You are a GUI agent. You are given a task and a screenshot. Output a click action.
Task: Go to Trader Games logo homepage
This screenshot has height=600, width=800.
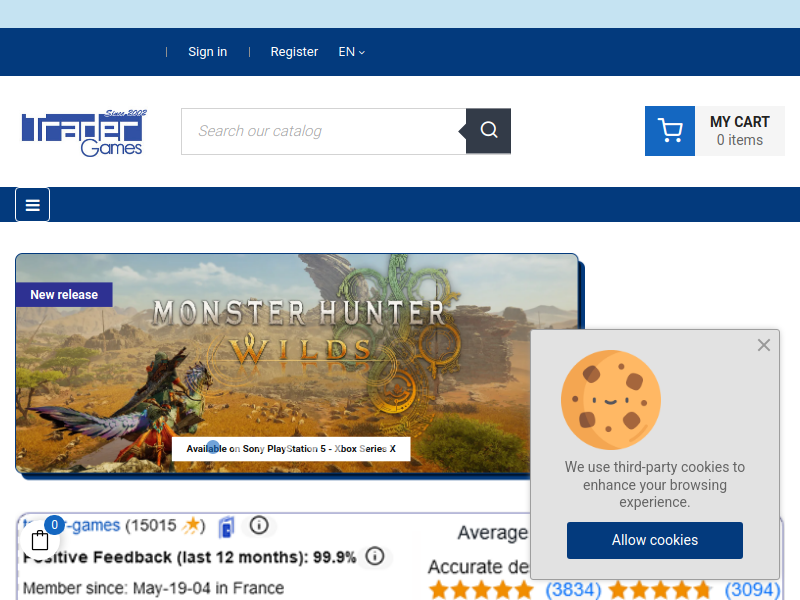coord(84,133)
